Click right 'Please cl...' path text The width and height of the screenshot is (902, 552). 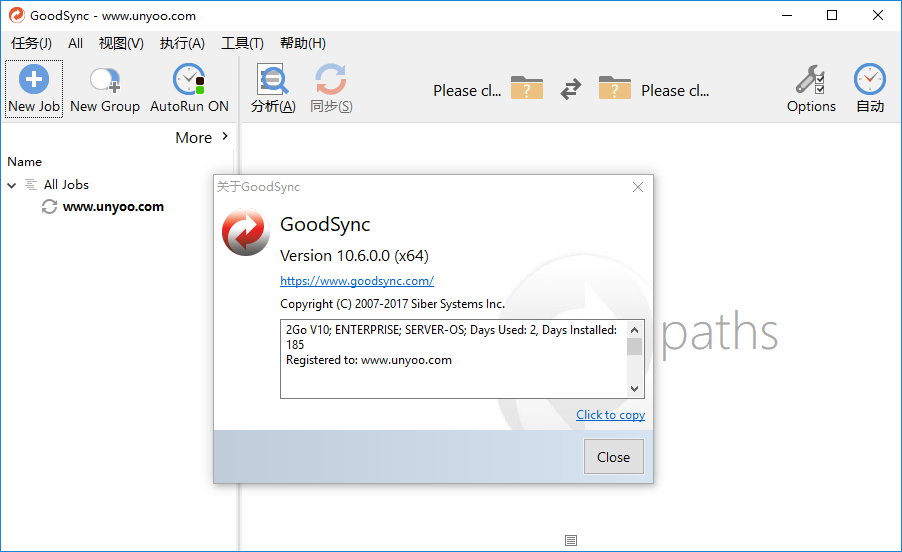pyautogui.click(x=675, y=90)
